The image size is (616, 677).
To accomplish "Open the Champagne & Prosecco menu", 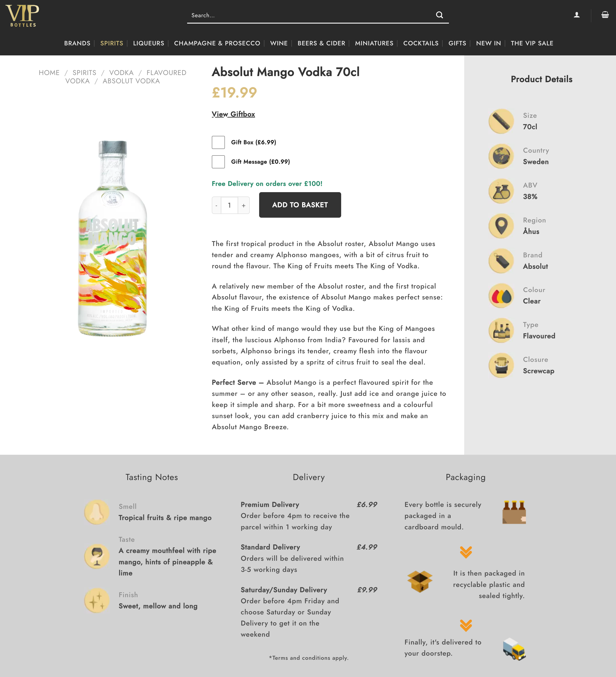I will point(217,43).
